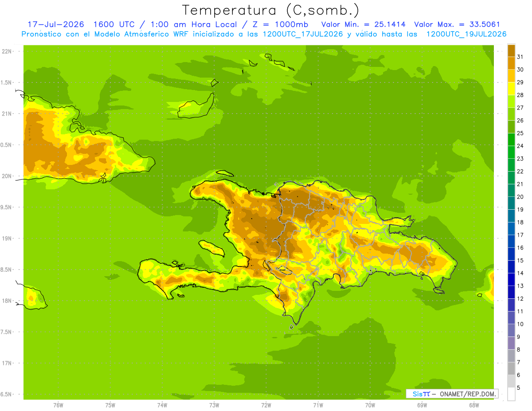Click the '25' colorbar label
The height and width of the screenshot is (411, 532).
[520, 133]
